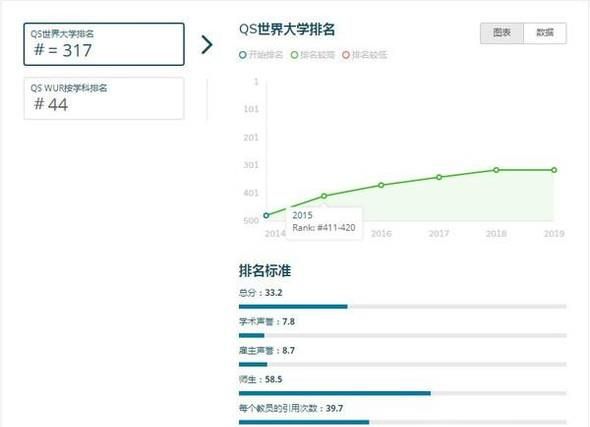Click the 2016 x-axis label
Viewport: 590px width, 427px height.
381,234
